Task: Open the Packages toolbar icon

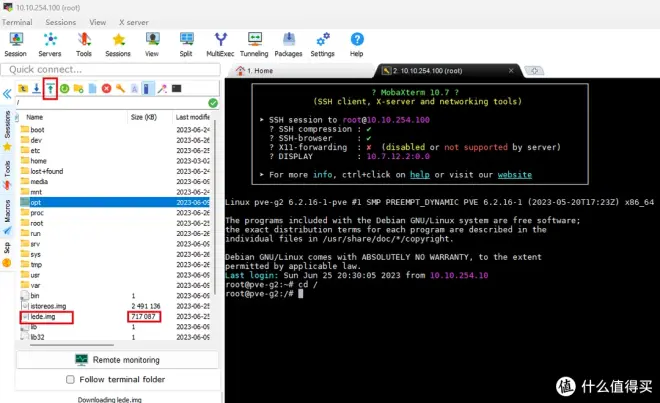Action: 288,44
